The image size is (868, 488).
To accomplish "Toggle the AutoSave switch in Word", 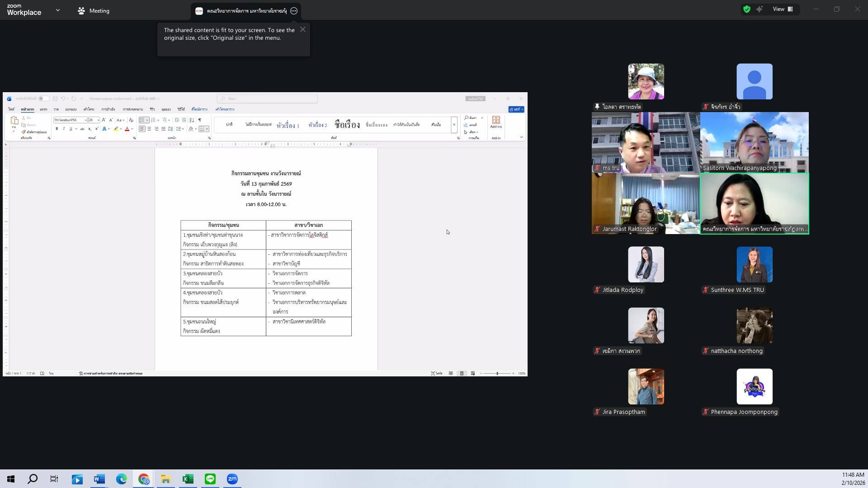I will tap(43, 99).
